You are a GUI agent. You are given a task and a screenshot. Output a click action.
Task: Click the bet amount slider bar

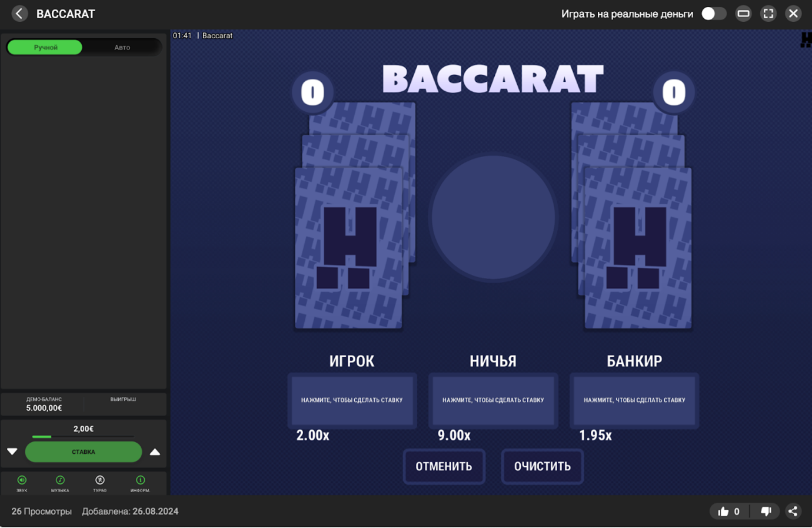click(83, 437)
